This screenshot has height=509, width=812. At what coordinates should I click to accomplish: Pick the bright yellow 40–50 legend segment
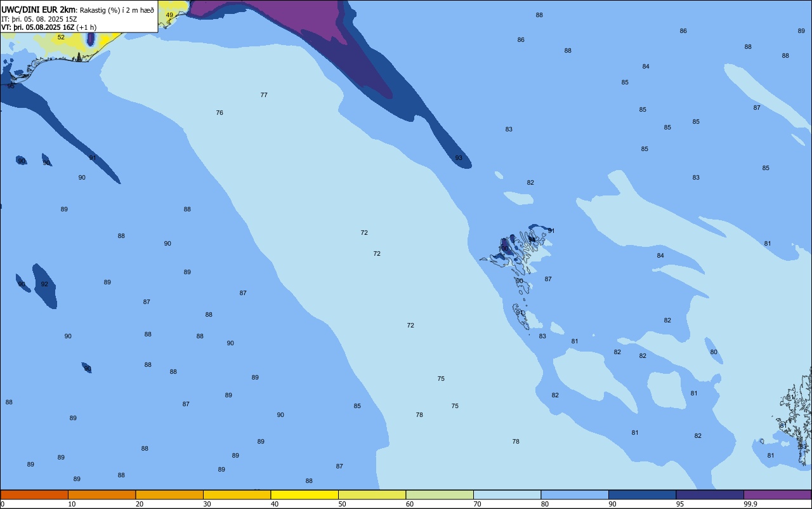[304, 494]
